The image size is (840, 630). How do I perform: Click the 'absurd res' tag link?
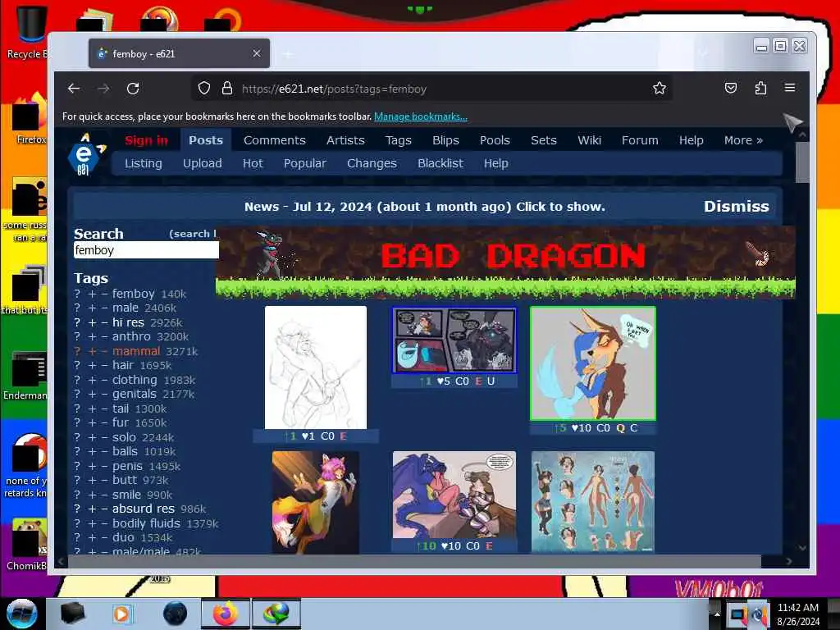tap(143, 509)
